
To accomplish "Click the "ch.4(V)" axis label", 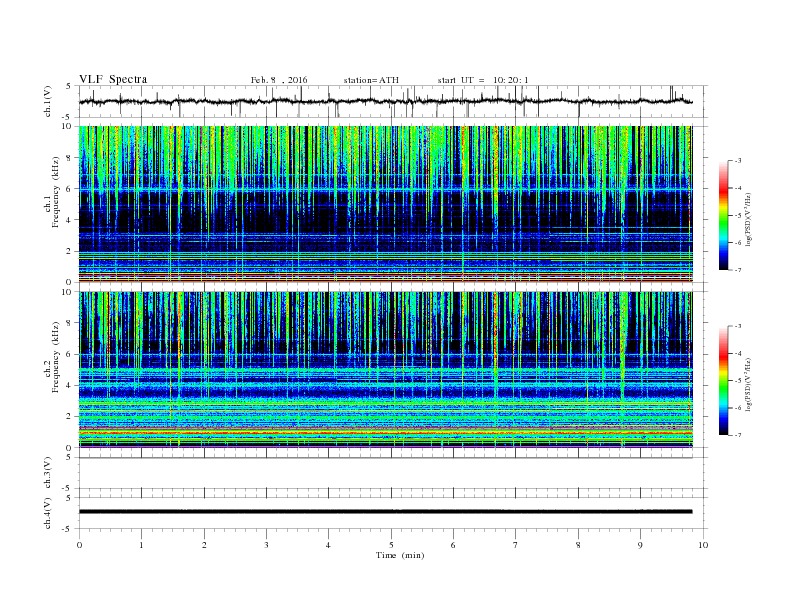I will click(48, 513).
